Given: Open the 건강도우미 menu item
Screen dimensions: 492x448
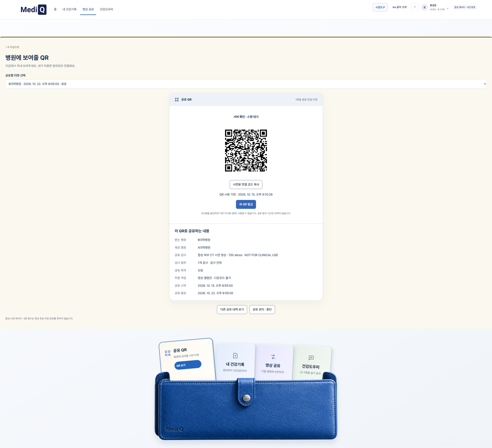Looking at the screenshot, I should (x=106, y=10).
